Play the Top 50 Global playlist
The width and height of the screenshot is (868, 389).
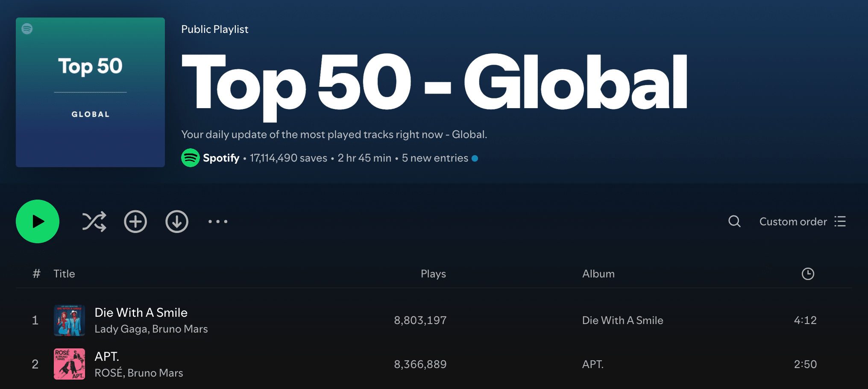[x=38, y=221]
